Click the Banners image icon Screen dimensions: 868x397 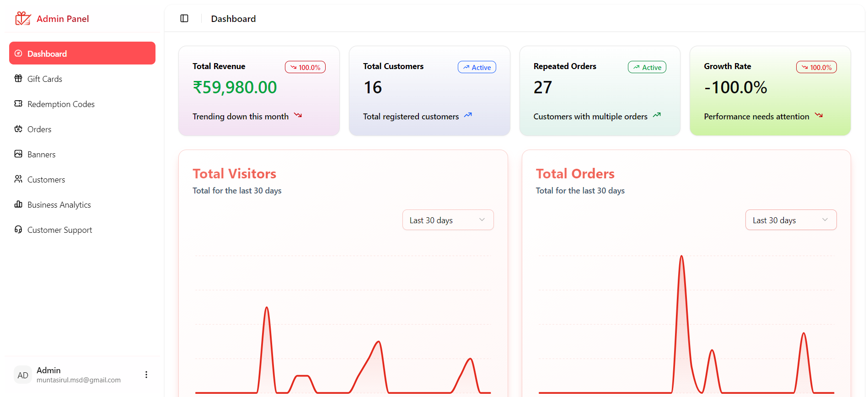tap(18, 154)
